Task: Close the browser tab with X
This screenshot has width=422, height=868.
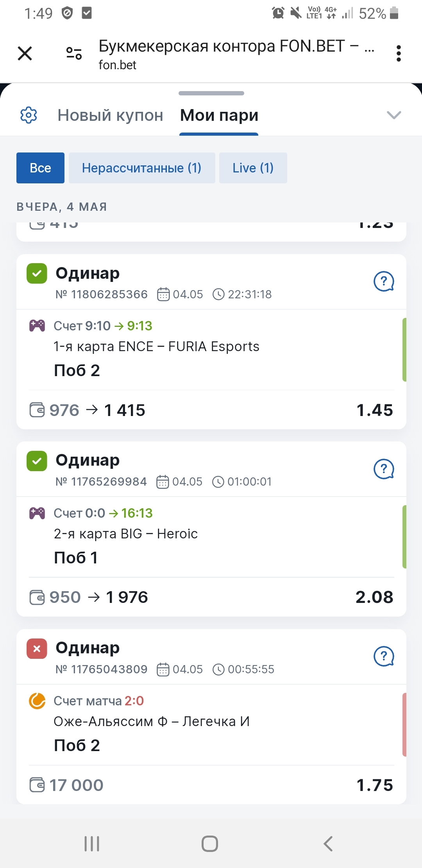Action: tap(25, 53)
